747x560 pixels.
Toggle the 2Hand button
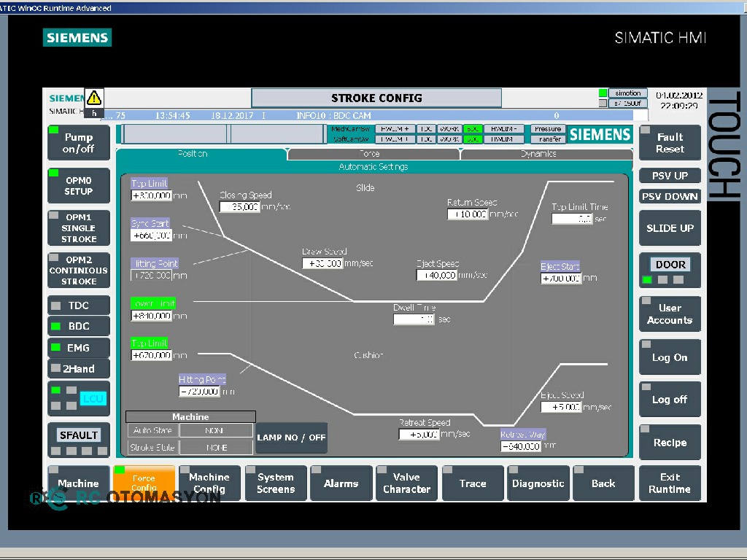79,368
